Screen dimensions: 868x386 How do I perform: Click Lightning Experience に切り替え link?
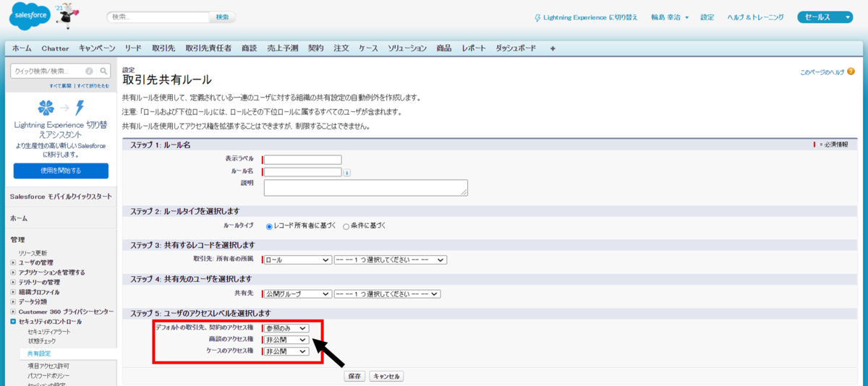click(x=590, y=17)
